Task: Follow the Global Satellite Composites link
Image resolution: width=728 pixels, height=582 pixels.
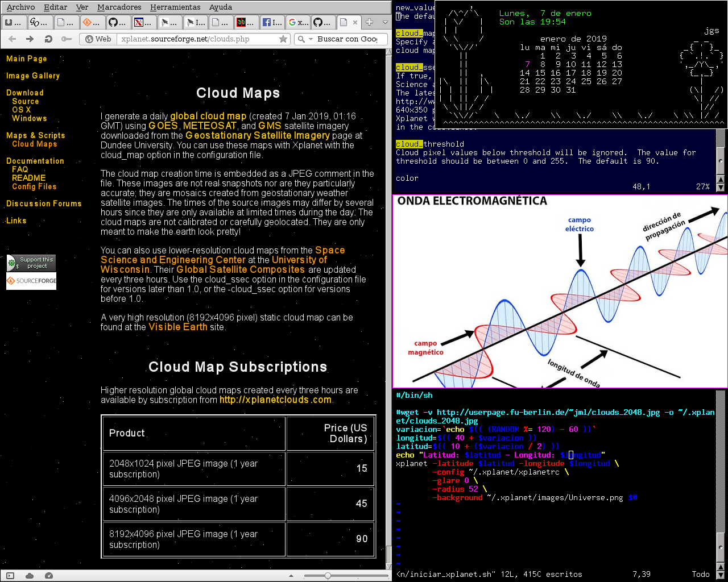Action: 241,269
